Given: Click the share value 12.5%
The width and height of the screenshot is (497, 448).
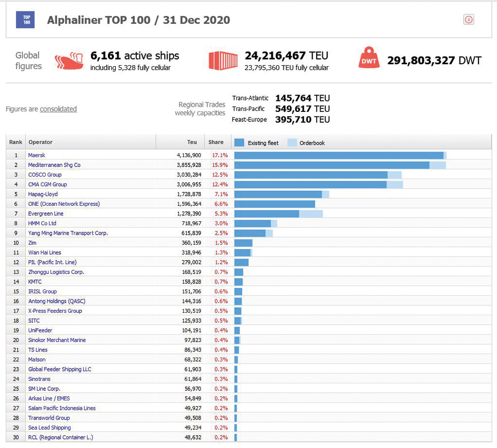Looking at the screenshot, I should click(x=220, y=175).
